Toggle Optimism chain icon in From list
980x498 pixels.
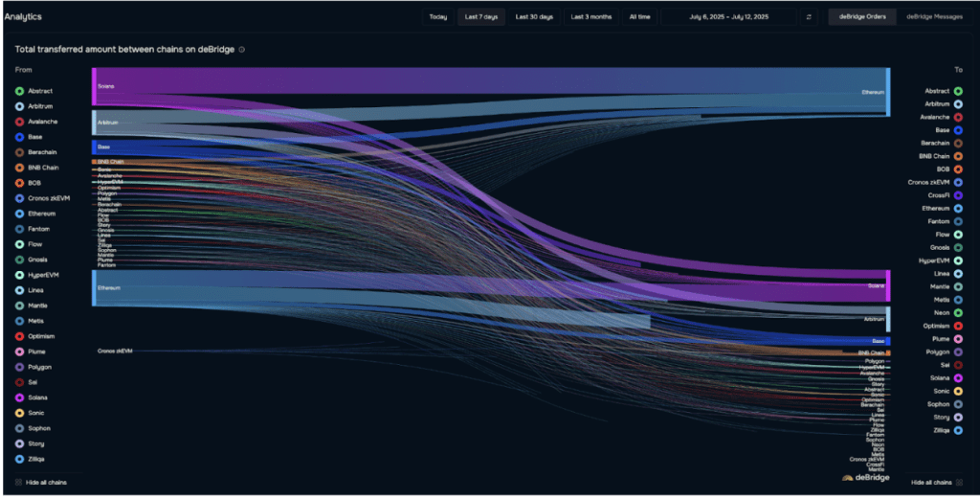coord(19,336)
